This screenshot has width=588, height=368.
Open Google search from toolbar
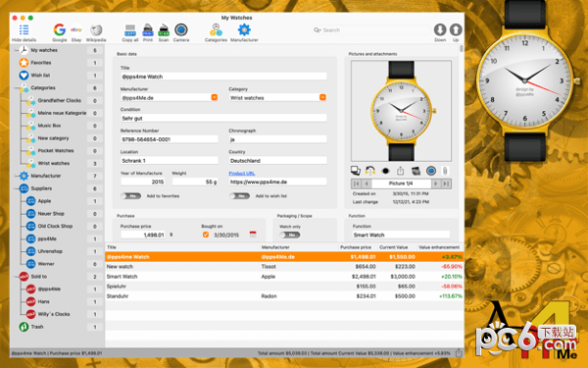pyautogui.click(x=60, y=30)
